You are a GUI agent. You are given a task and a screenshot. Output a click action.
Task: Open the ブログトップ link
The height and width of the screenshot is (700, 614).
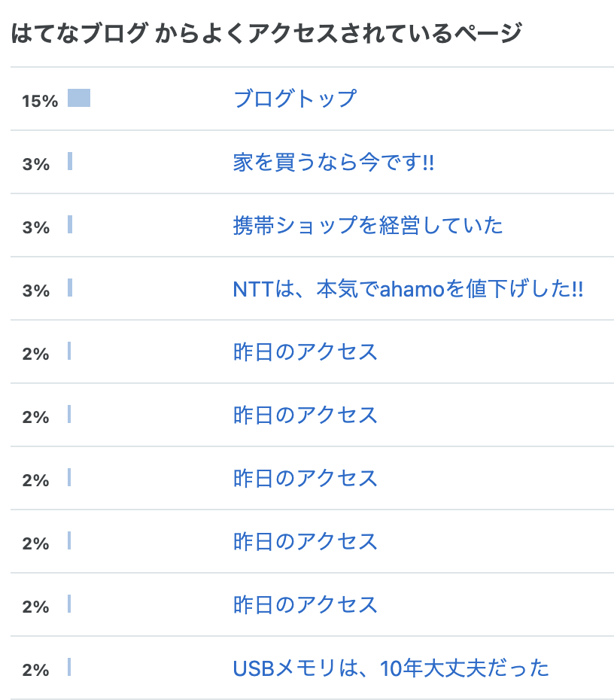295,99
